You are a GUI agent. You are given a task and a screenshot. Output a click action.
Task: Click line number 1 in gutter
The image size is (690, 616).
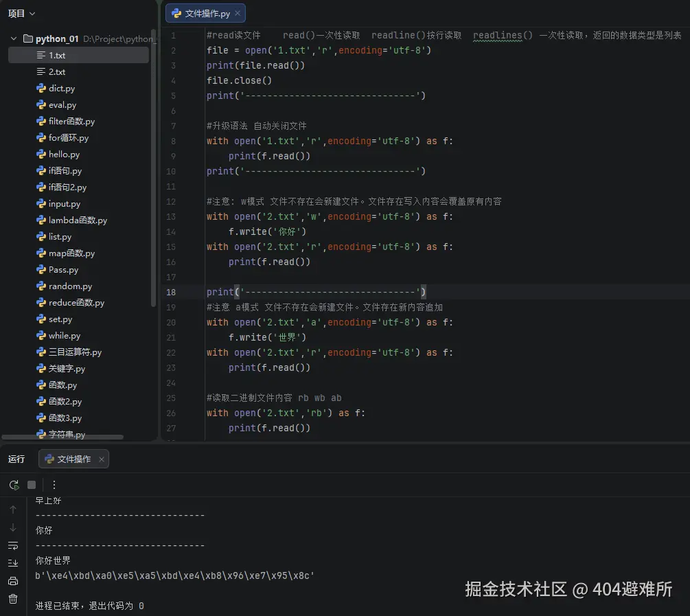coord(174,35)
